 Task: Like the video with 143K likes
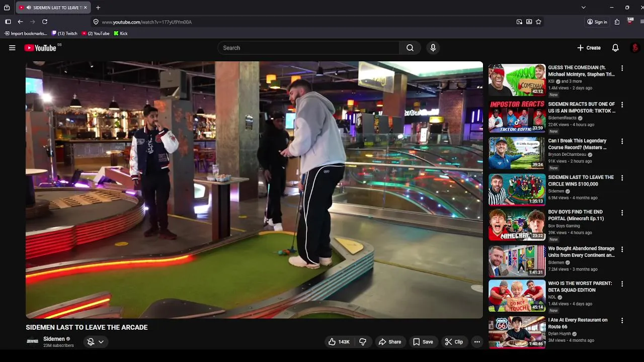tap(339, 342)
